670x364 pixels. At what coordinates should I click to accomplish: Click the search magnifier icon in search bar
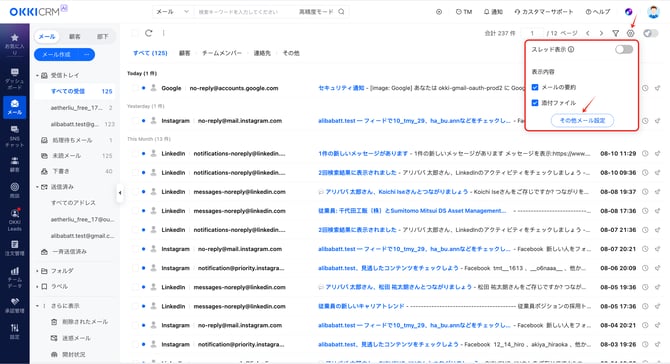pos(341,12)
